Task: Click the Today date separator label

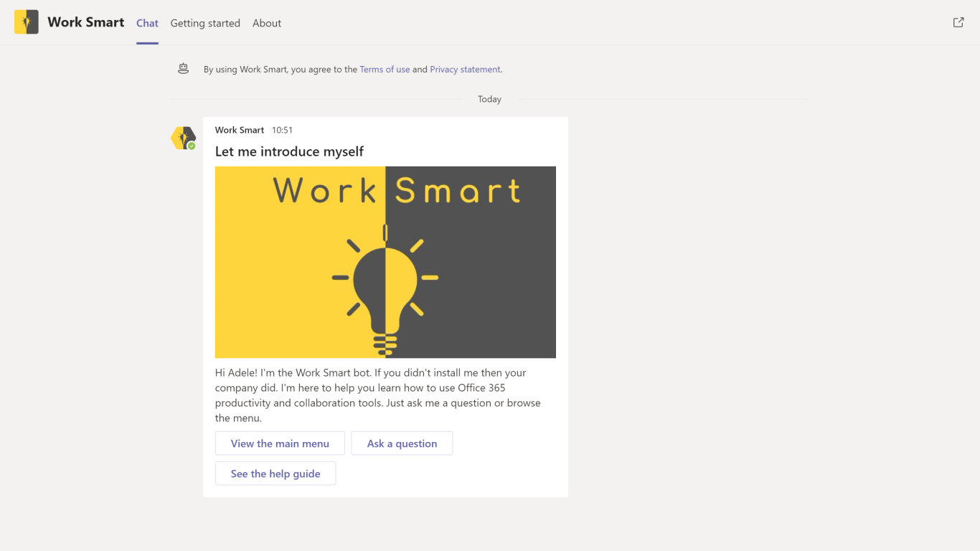Action: 489,99
